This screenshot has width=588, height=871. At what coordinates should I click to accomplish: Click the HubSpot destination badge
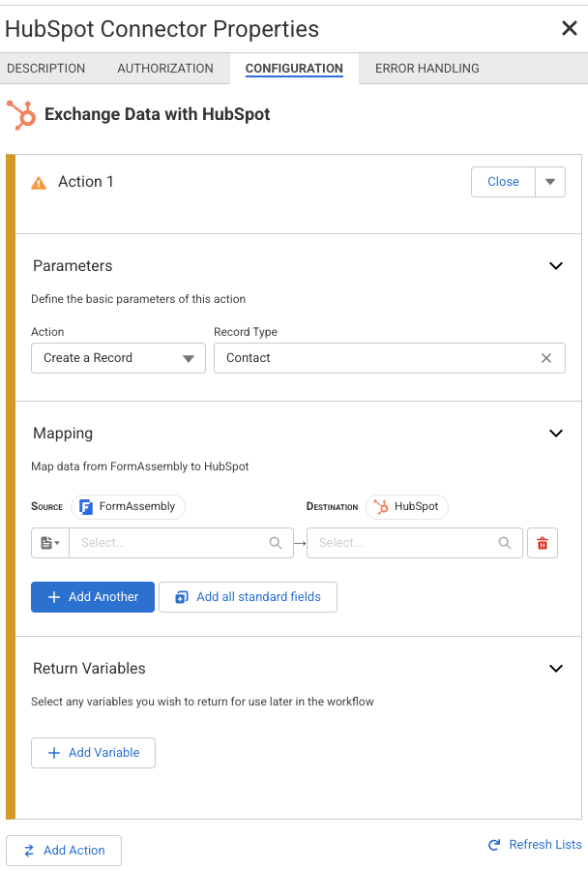tap(406, 506)
